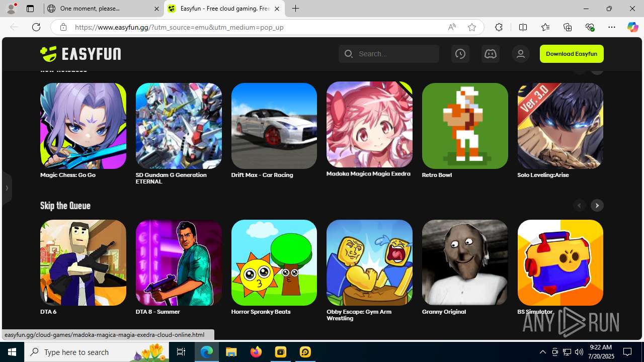
Task: Click Horror Spranky Beats title link
Action: [x=261, y=312]
